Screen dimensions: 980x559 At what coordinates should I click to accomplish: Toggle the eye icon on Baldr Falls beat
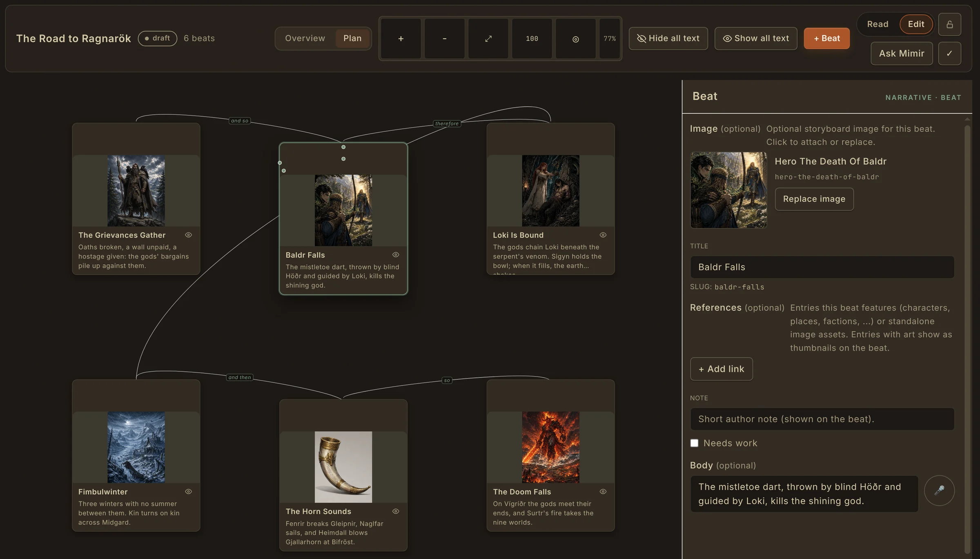396,255
